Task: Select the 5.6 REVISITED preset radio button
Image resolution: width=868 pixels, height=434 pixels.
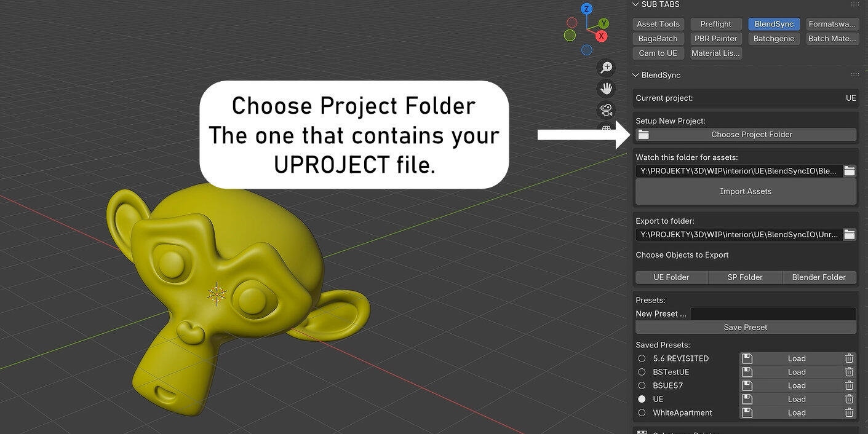Action: pyautogui.click(x=642, y=358)
